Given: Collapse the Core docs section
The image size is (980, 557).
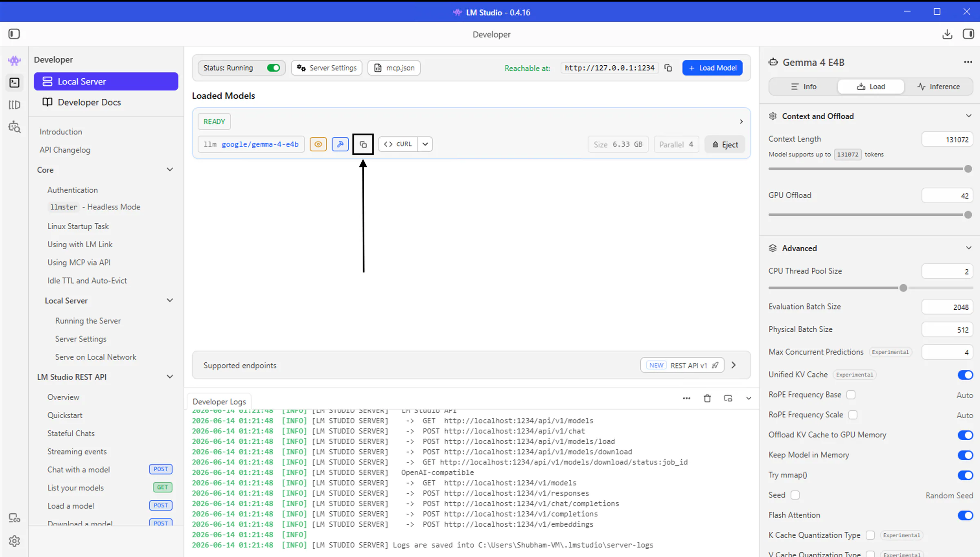Looking at the screenshot, I should [x=170, y=169].
